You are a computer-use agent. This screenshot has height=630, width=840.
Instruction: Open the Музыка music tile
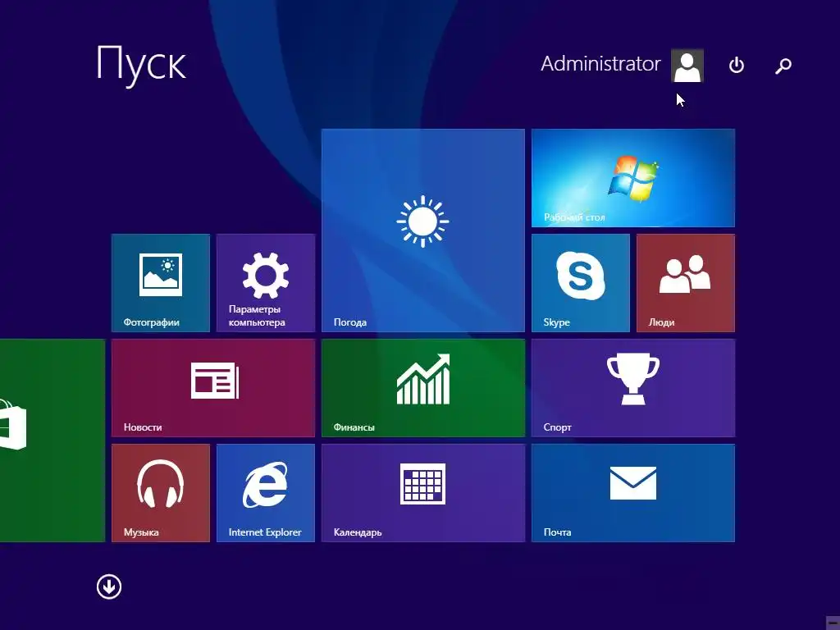(x=161, y=493)
